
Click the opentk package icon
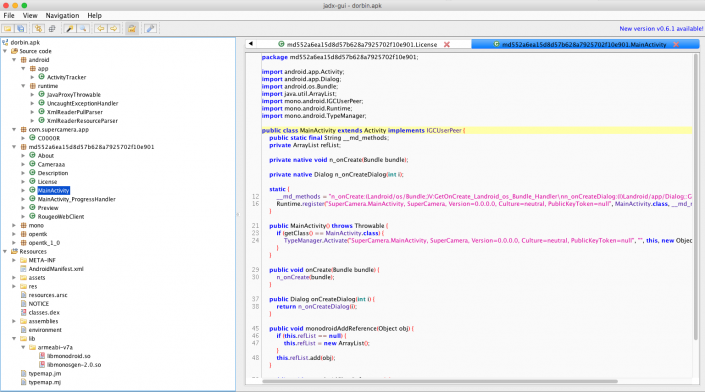(23, 234)
